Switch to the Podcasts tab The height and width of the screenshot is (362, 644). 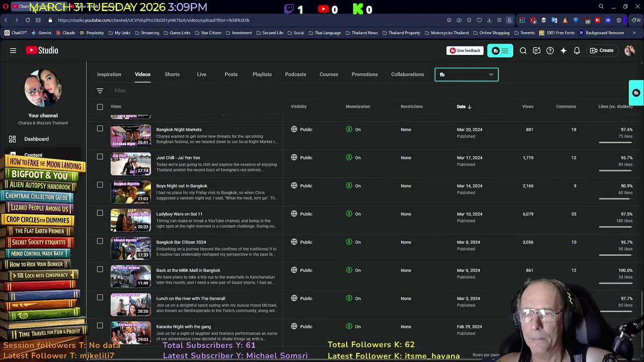(x=296, y=74)
